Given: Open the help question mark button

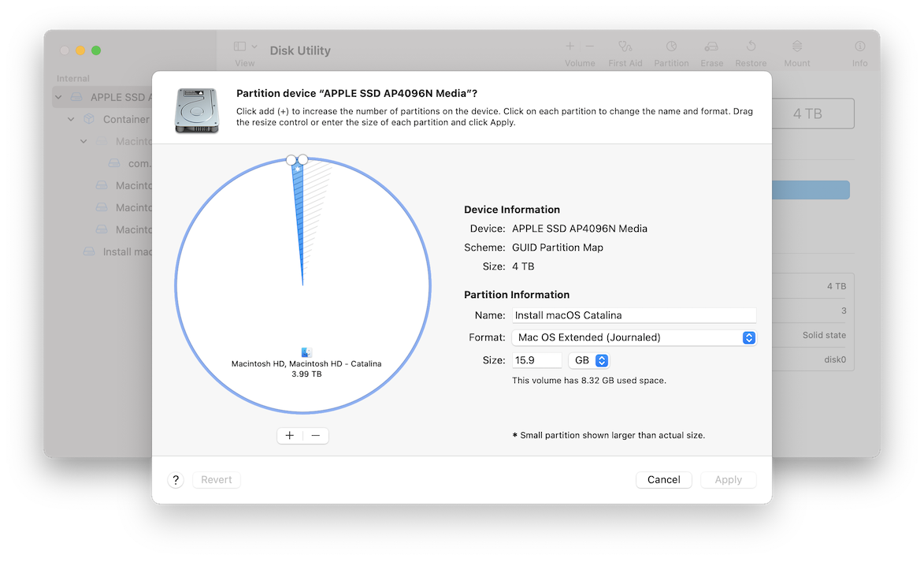Looking at the screenshot, I should [176, 480].
